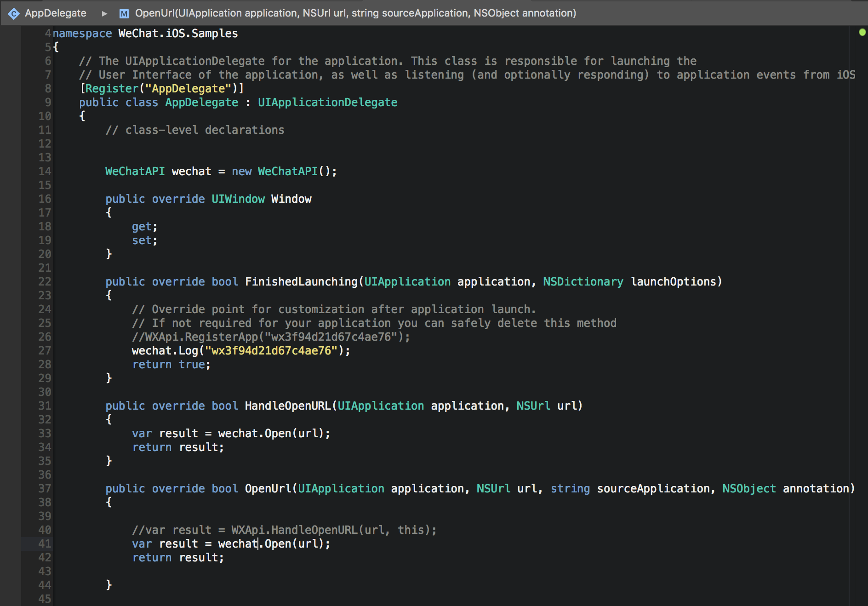Click 'return result;' on line 42
The height and width of the screenshot is (606, 868).
pyautogui.click(x=178, y=558)
